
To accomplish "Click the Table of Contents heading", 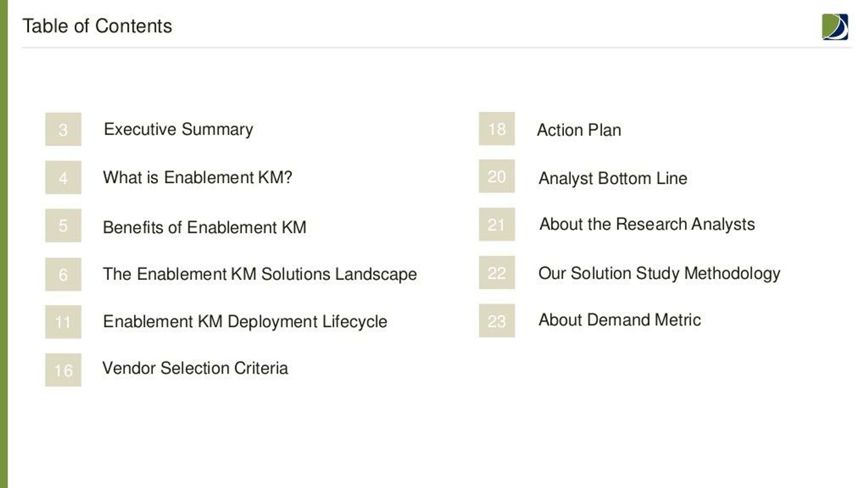I will pos(97,26).
